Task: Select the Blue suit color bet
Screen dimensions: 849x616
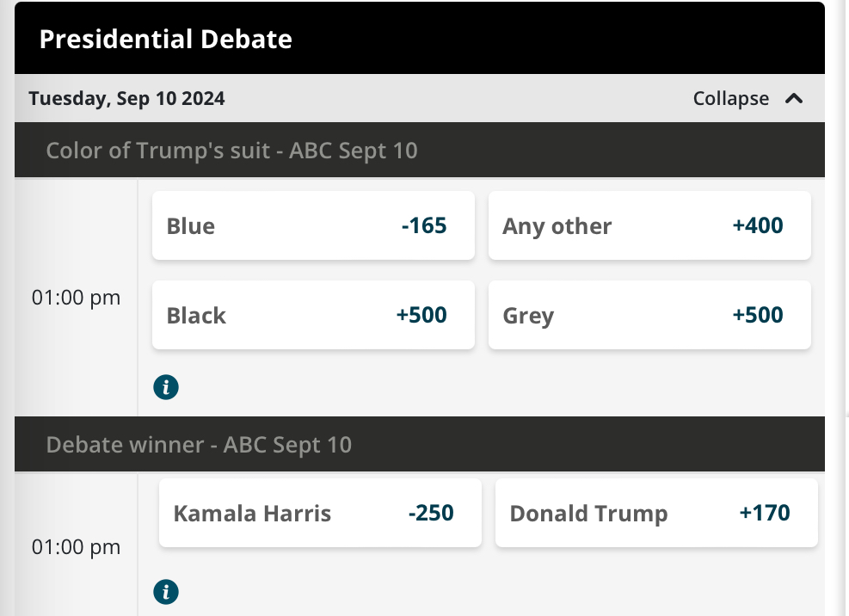Action: (x=313, y=225)
